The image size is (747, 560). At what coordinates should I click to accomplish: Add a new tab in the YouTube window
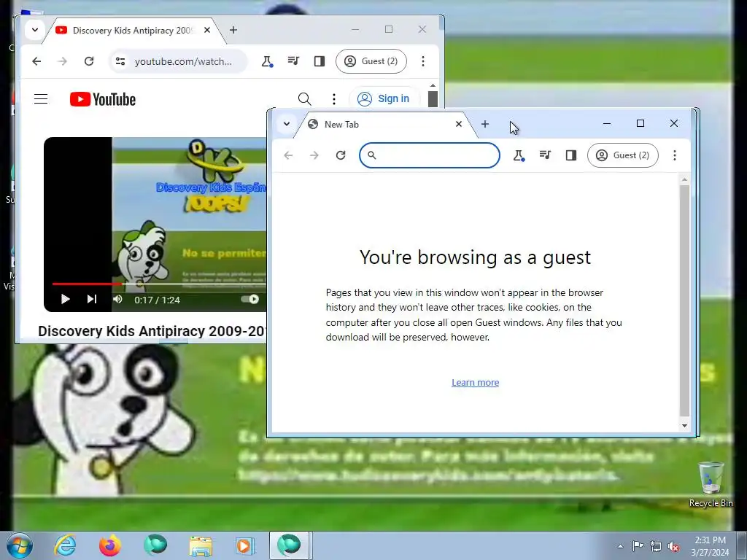click(233, 30)
